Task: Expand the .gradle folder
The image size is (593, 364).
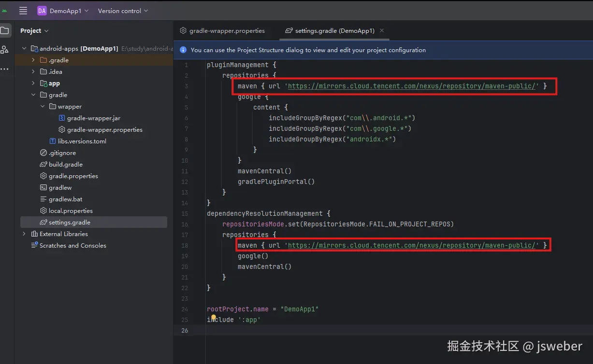Action: click(33, 60)
